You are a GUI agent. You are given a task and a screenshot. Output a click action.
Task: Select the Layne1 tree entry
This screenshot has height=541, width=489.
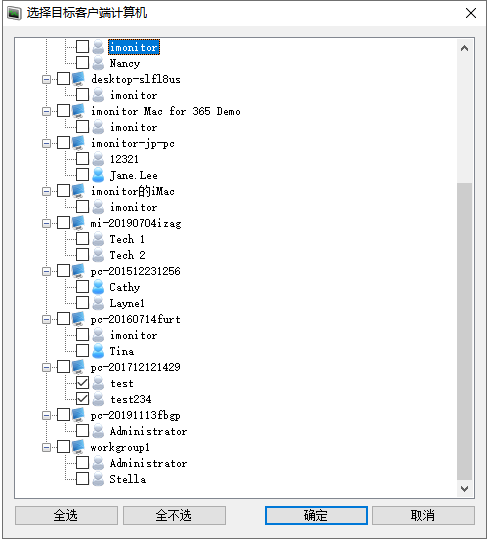tap(127, 303)
